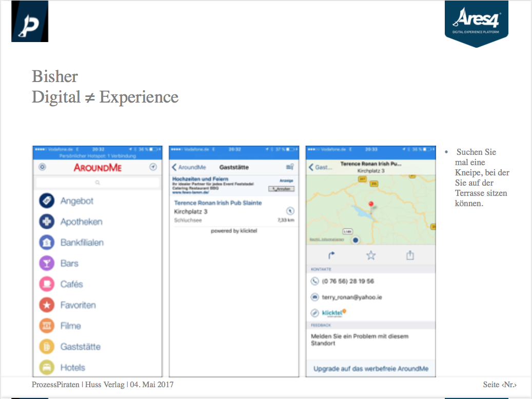This screenshot has width=532, height=399.
Task: Select the Hotels bed icon
Action: [x=47, y=367]
